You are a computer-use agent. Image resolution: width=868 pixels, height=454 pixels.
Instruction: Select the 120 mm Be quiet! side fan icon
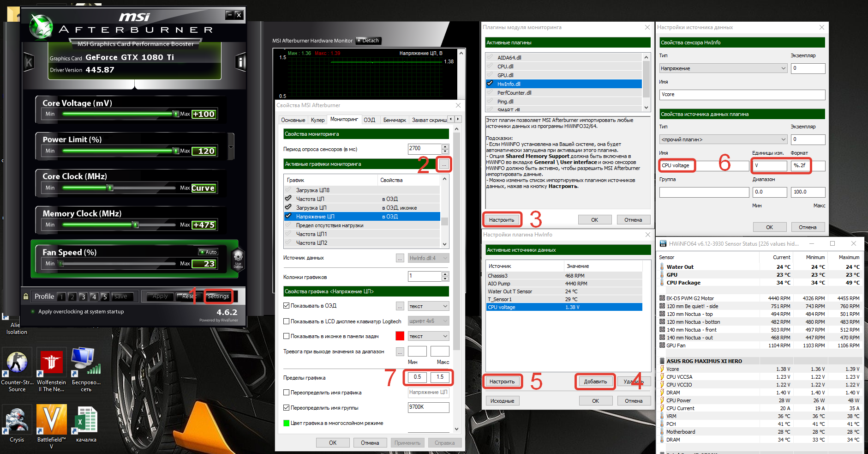pos(662,306)
